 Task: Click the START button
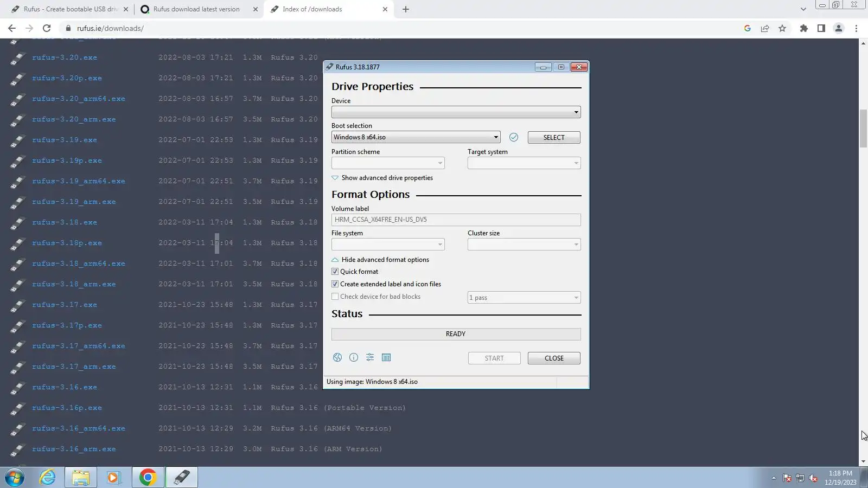click(x=494, y=358)
